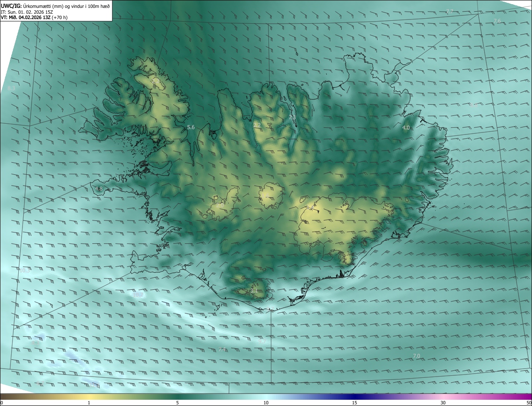Click the 0 tick on the color scale

point(2,403)
